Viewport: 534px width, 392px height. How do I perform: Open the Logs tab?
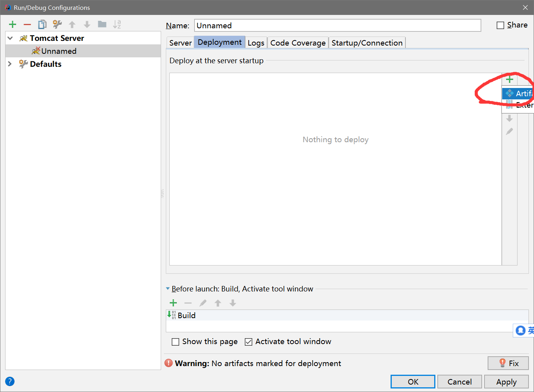tap(256, 43)
